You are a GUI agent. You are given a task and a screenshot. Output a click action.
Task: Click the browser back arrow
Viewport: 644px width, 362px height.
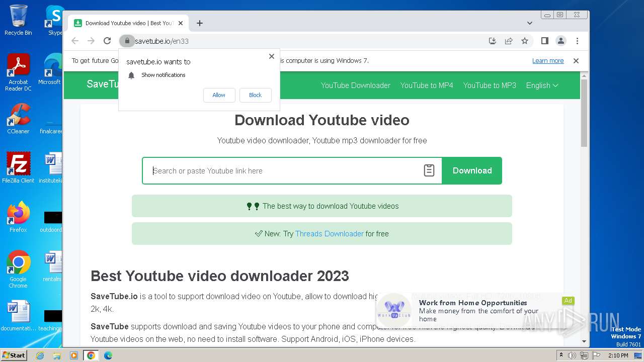75,41
